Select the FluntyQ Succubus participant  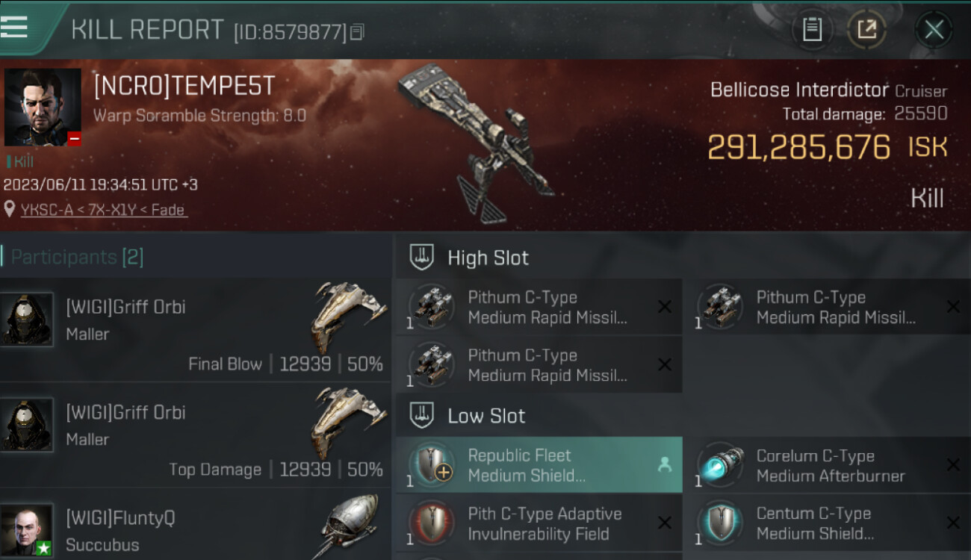[x=194, y=524]
